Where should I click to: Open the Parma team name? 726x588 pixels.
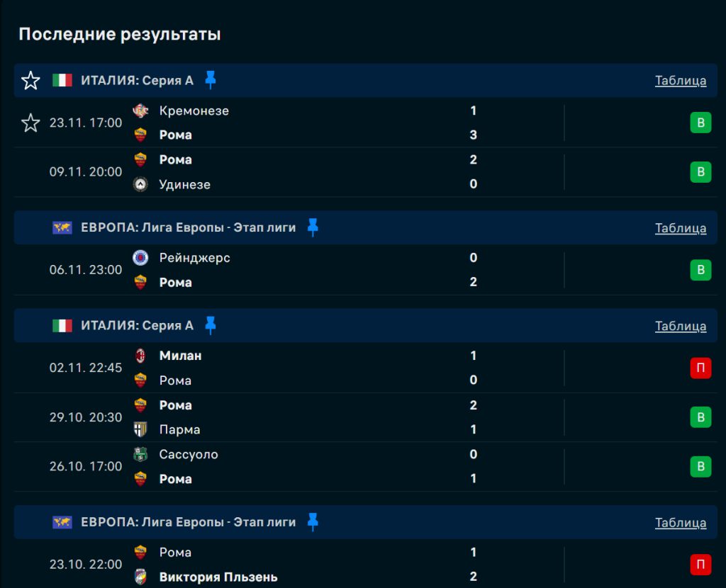pyautogui.click(x=179, y=429)
